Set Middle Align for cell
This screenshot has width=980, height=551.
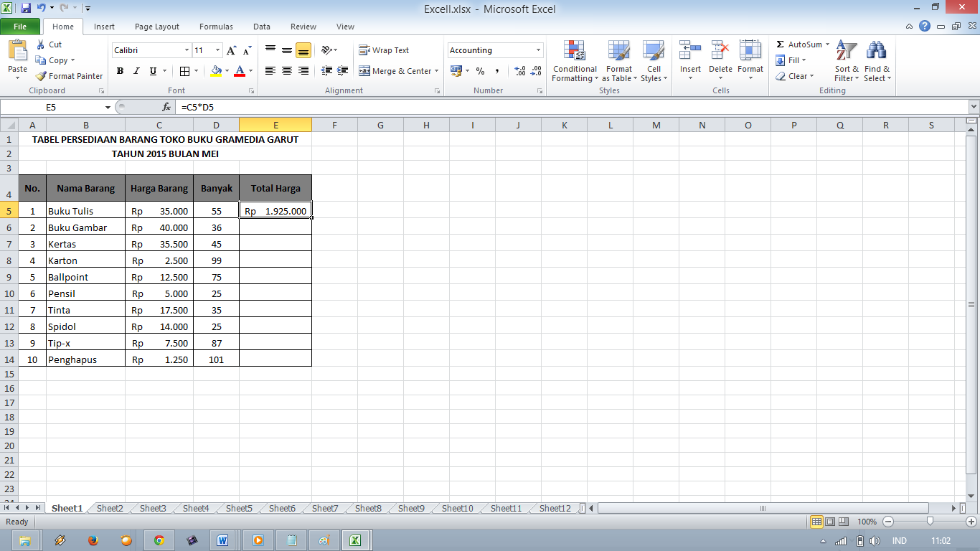click(x=287, y=50)
